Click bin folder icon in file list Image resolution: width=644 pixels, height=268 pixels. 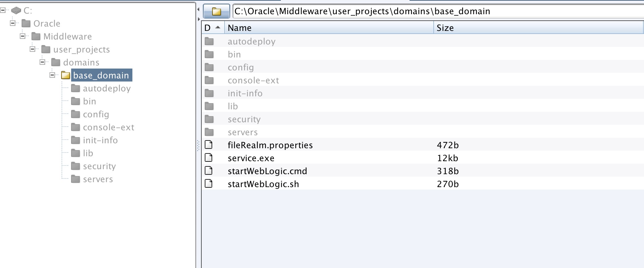click(209, 54)
